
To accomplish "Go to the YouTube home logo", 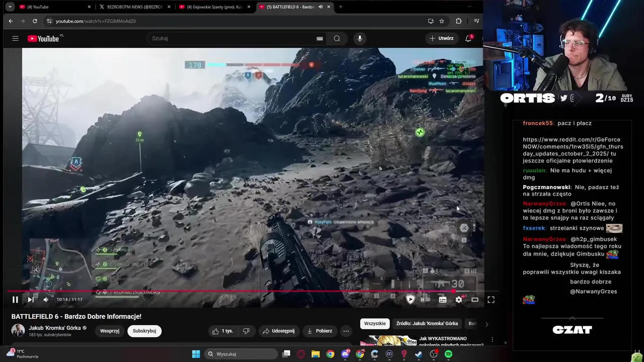I will tap(43, 38).
